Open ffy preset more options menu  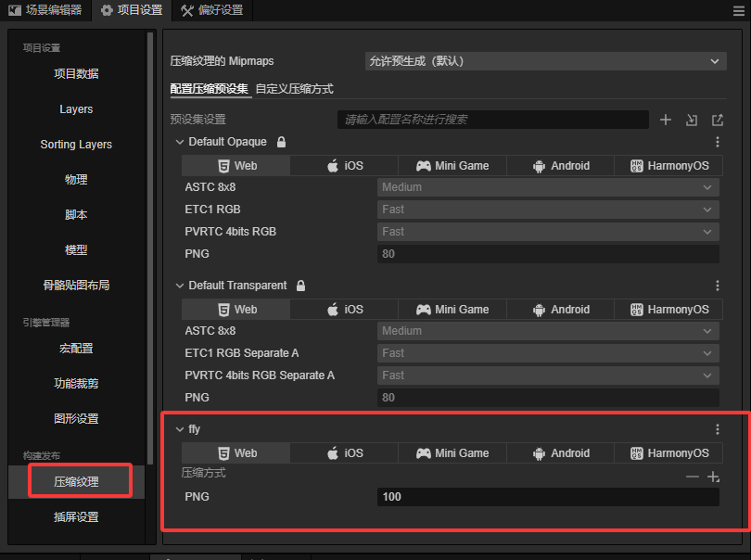(x=717, y=429)
